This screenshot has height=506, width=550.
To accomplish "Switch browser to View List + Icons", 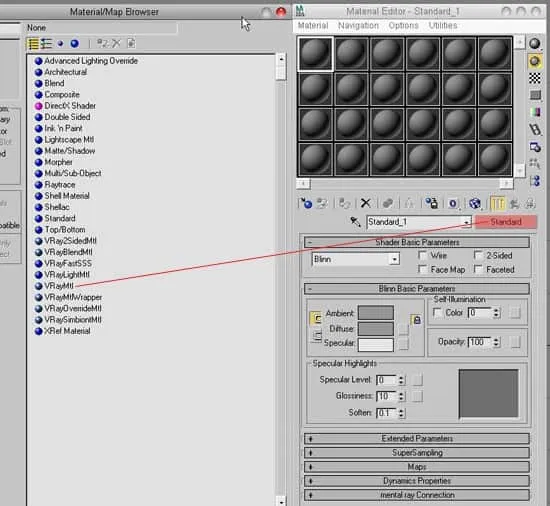I will (x=46, y=43).
